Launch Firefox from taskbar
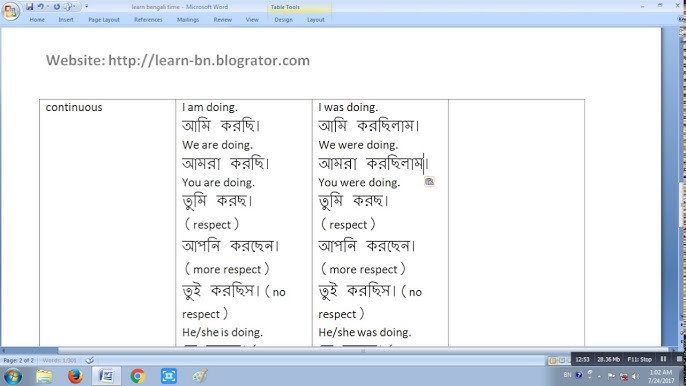The height and width of the screenshot is (386, 686). coord(75,376)
